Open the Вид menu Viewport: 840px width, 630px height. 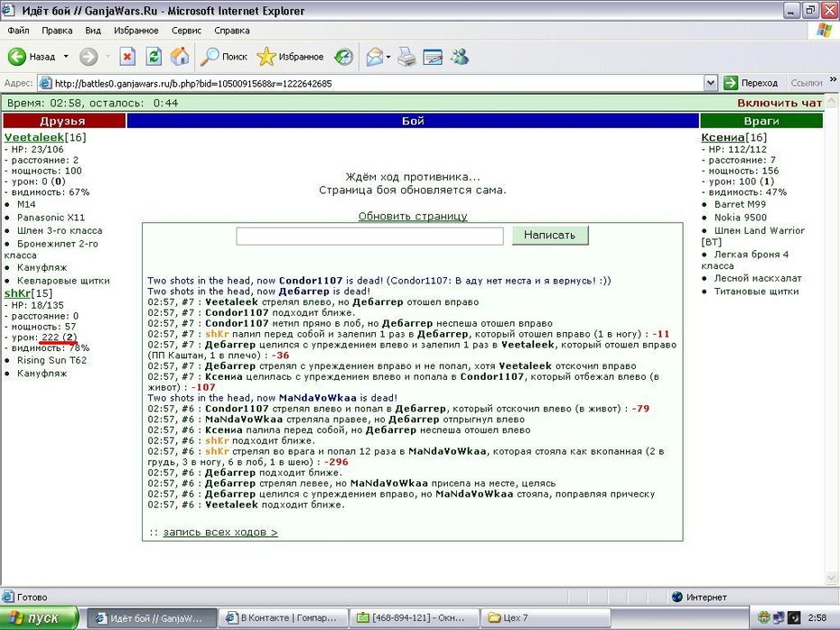tap(93, 31)
